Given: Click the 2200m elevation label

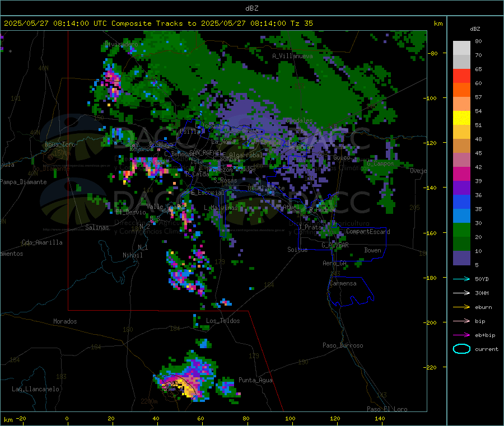Looking at the screenshot, I should (149, 401).
